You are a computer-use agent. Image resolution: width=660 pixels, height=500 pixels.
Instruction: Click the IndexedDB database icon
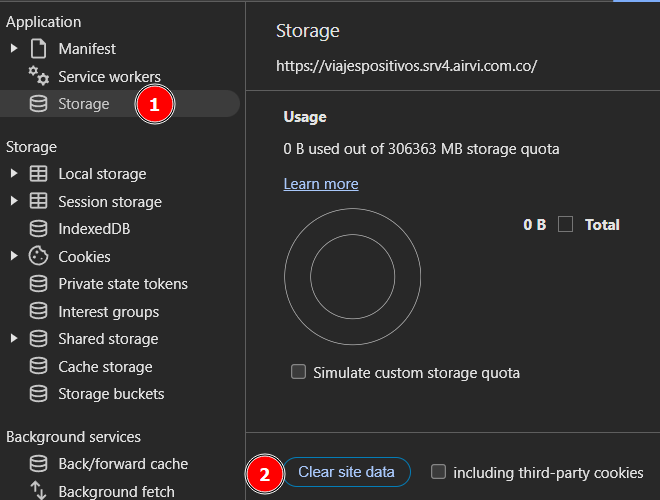pyautogui.click(x=39, y=229)
